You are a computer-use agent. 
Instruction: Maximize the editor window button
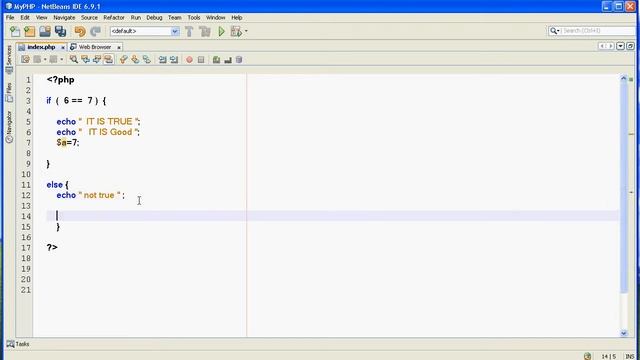[631, 46]
